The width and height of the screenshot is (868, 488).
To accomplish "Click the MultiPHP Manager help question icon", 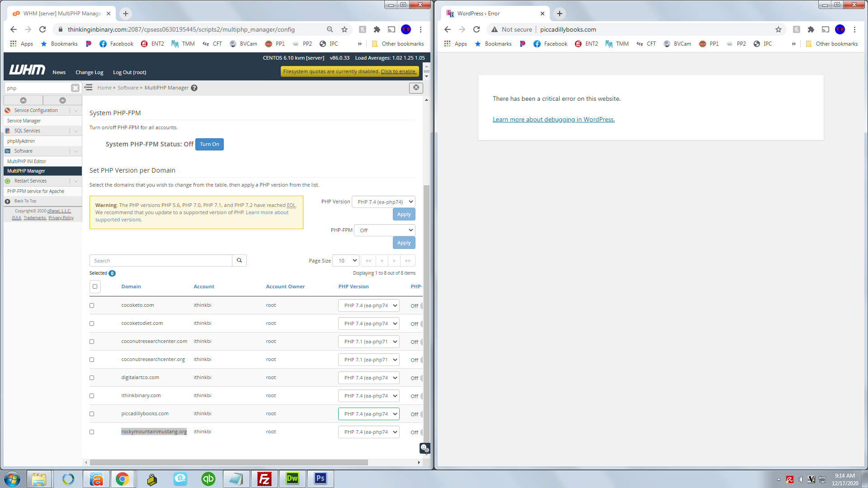I will (x=194, y=88).
